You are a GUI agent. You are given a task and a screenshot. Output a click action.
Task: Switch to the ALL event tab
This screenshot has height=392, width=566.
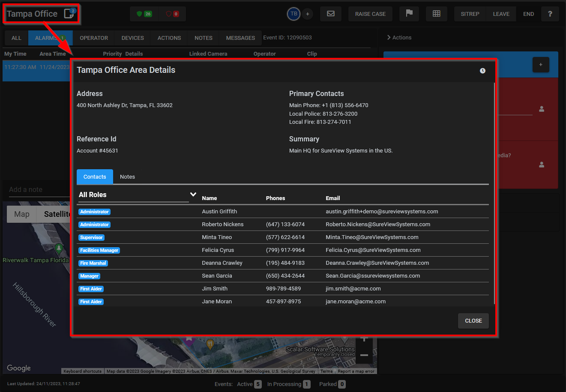pos(16,38)
